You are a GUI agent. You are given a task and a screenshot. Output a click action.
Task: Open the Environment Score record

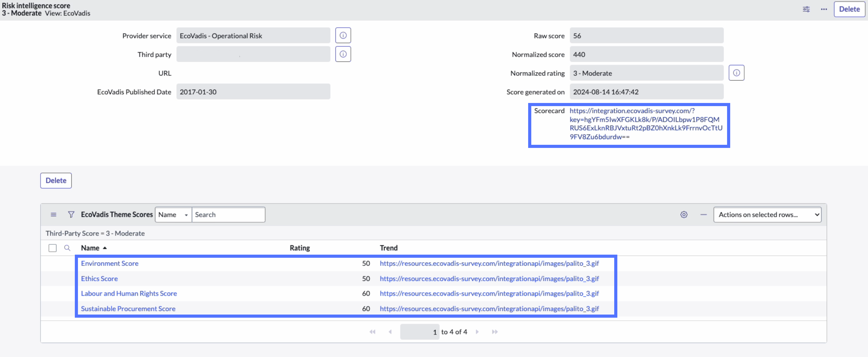point(109,263)
